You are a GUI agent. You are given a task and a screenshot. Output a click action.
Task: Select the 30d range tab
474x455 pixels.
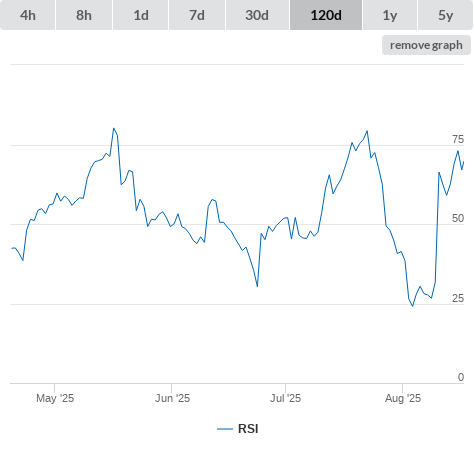pos(257,15)
